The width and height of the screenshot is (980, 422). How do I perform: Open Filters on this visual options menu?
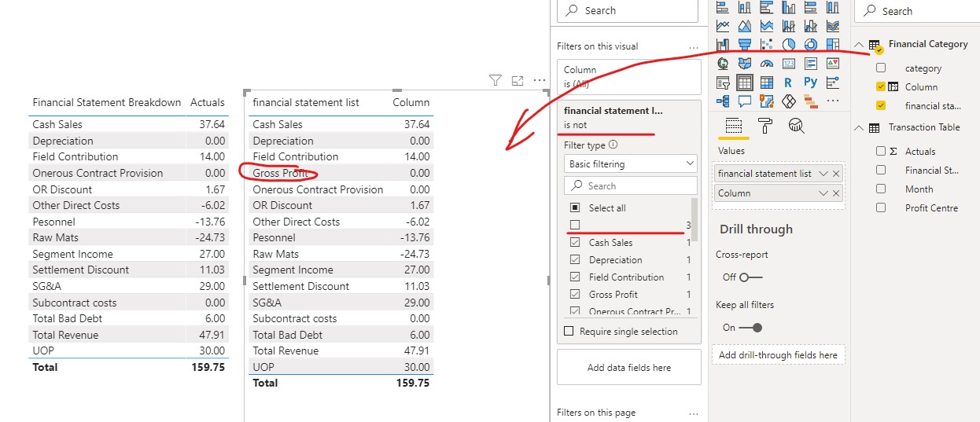(x=693, y=47)
